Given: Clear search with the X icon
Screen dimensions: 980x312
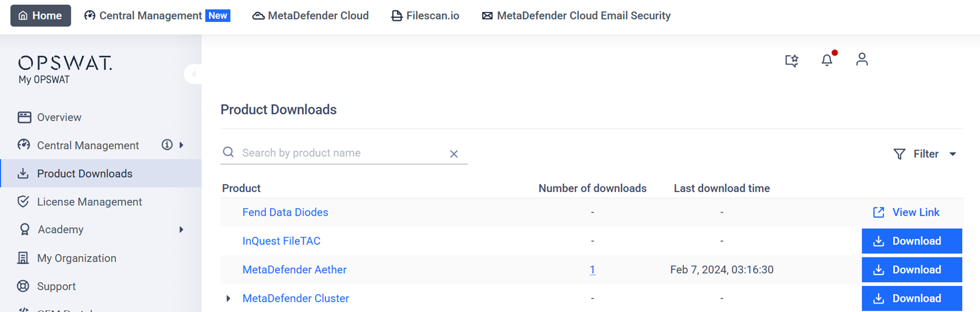Looking at the screenshot, I should click(x=454, y=154).
